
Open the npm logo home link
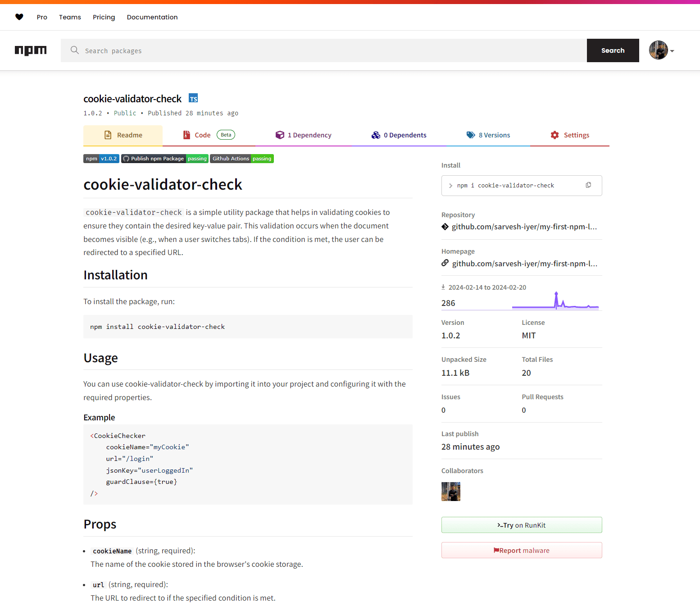(x=31, y=50)
